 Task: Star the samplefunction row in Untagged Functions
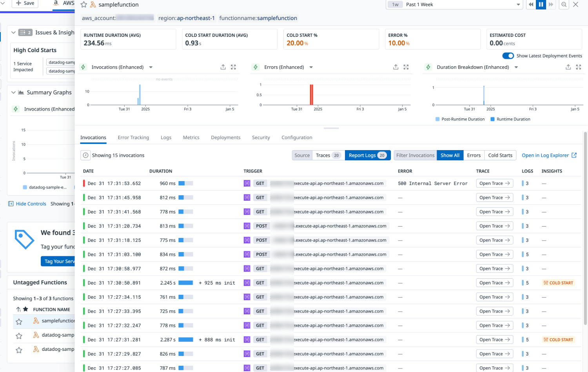tap(19, 322)
